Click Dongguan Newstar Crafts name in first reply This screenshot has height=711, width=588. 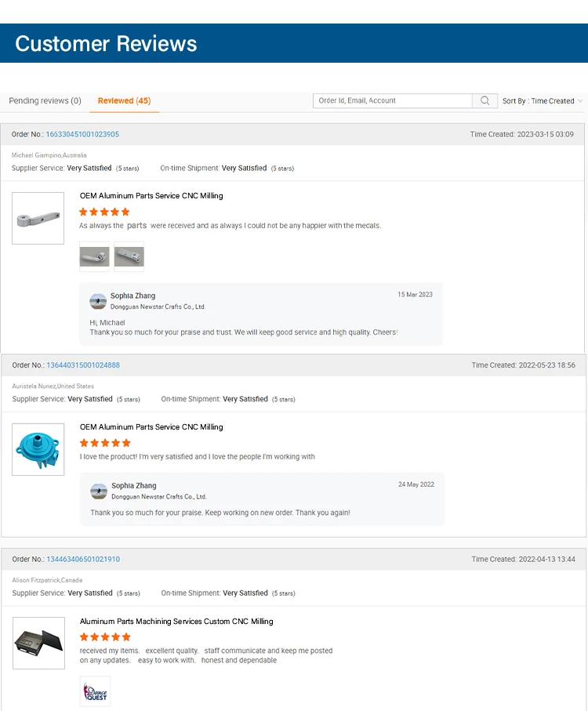(158, 307)
